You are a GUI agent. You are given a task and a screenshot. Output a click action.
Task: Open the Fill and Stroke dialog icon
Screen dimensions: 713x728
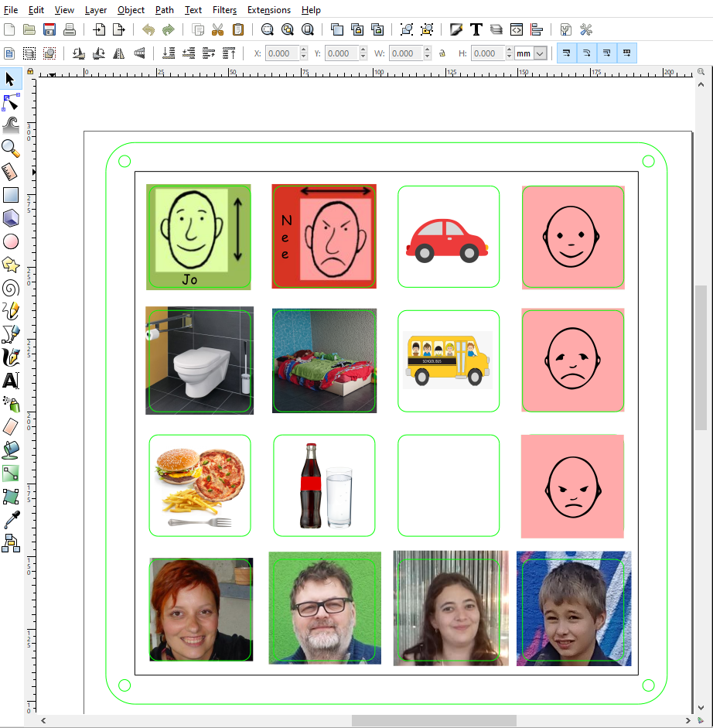455,29
